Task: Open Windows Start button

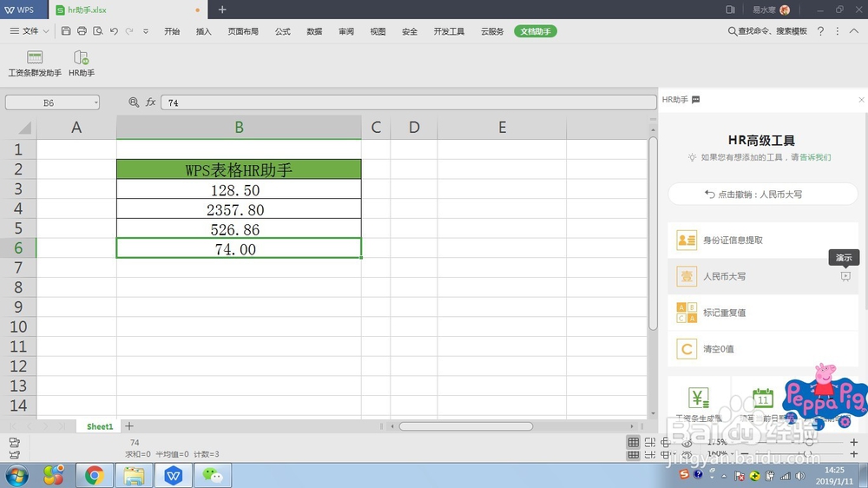Action: (x=17, y=475)
